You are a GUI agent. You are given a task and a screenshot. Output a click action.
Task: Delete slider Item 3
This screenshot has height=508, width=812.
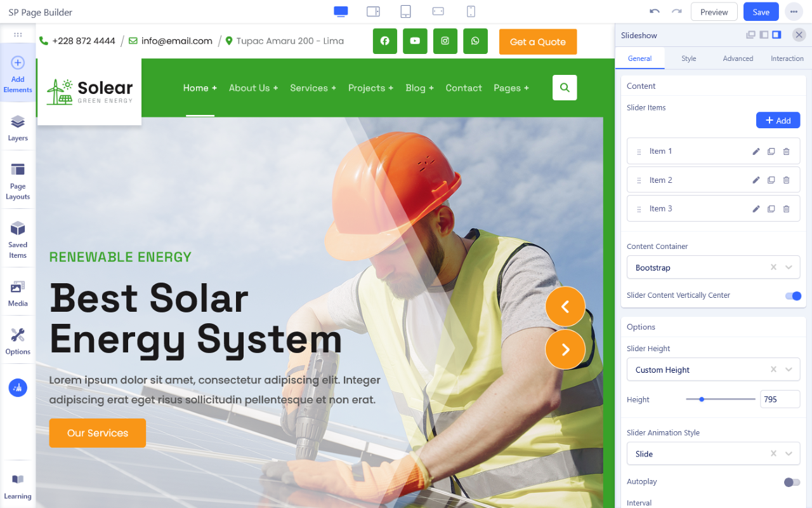786,209
